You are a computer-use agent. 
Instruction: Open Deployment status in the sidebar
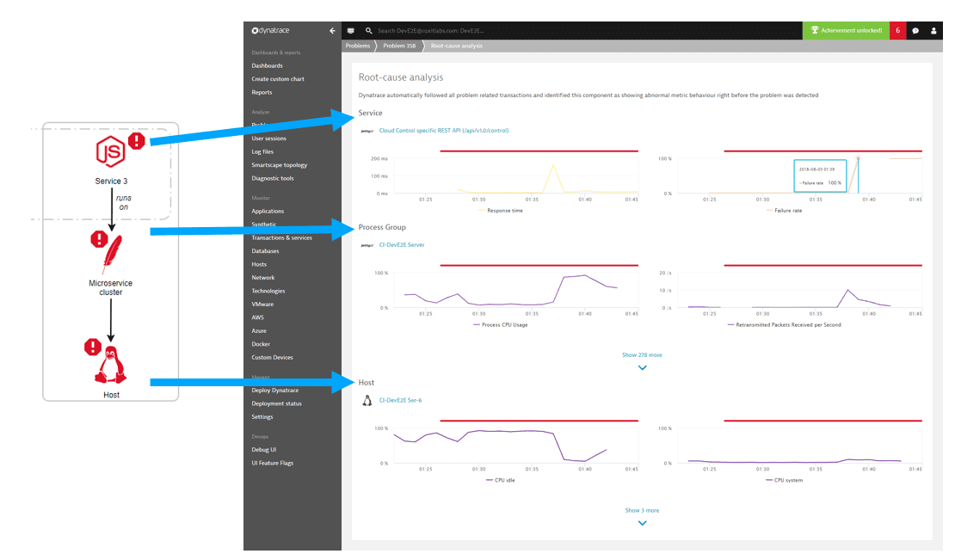276,404
